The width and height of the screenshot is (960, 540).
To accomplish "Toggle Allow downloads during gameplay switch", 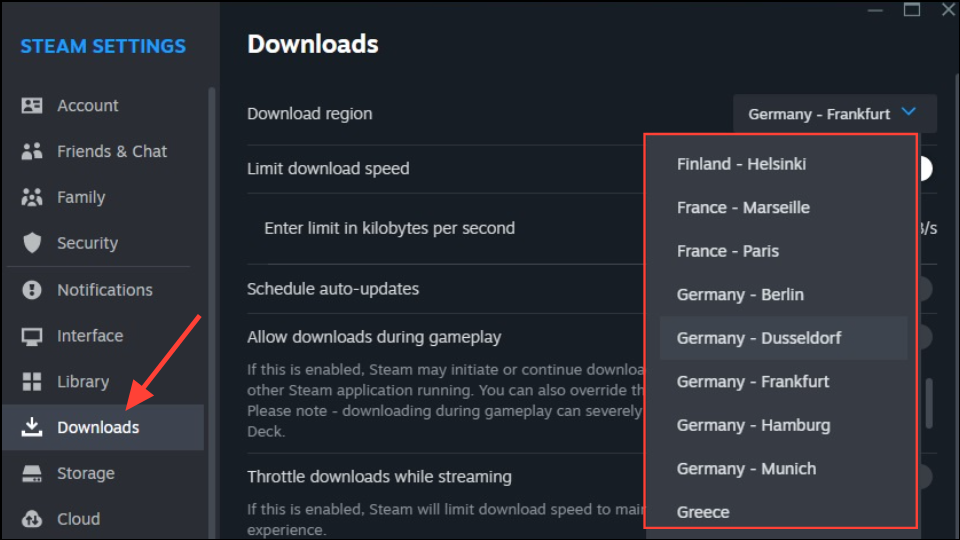I will (924, 337).
